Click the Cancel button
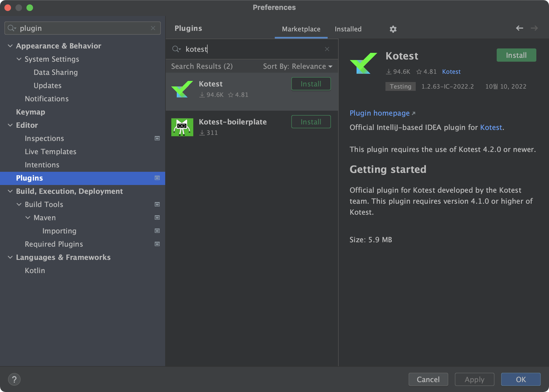The height and width of the screenshot is (392, 549). pos(428,379)
